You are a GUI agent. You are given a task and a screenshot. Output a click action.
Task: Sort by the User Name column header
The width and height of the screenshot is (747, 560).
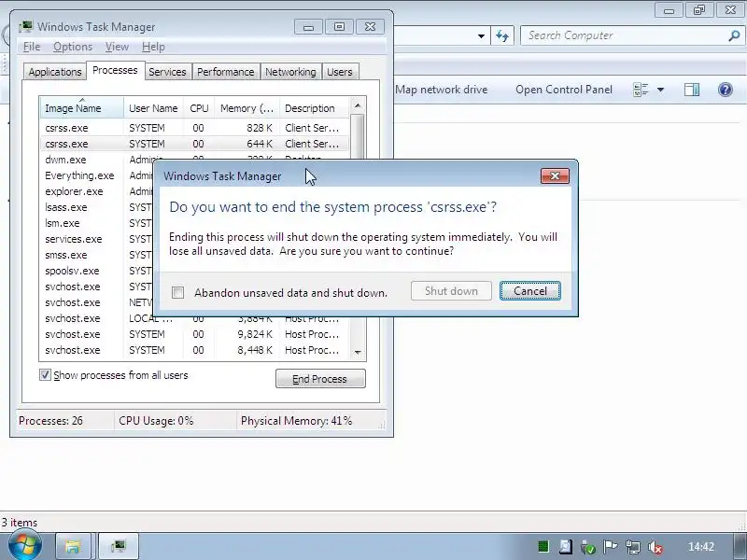(x=153, y=108)
